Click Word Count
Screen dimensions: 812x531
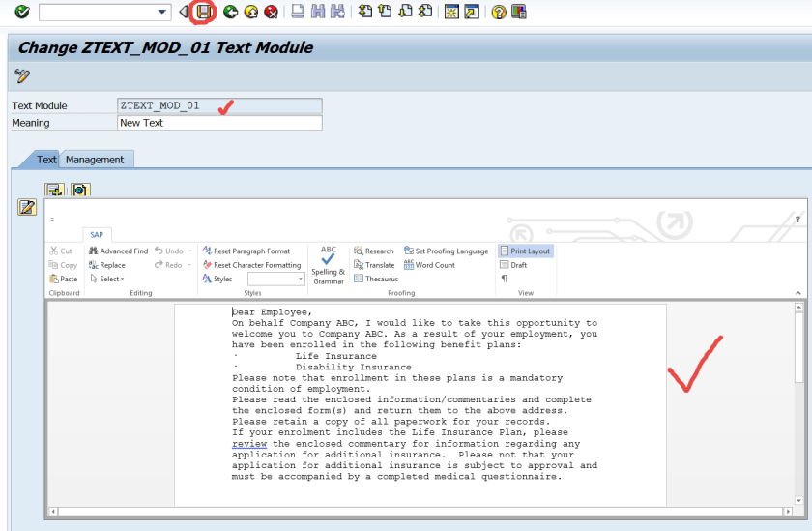430,265
